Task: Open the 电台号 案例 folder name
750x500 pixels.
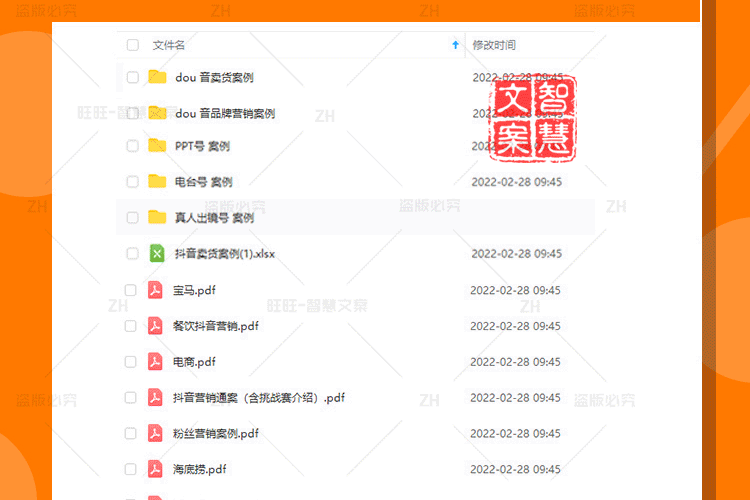Action: coord(204,182)
